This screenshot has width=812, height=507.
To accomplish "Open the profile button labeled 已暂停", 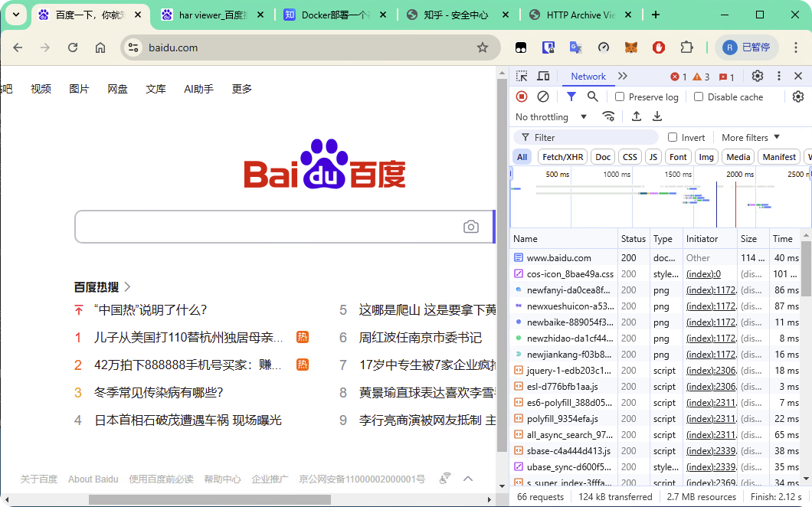I will (746, 47).
